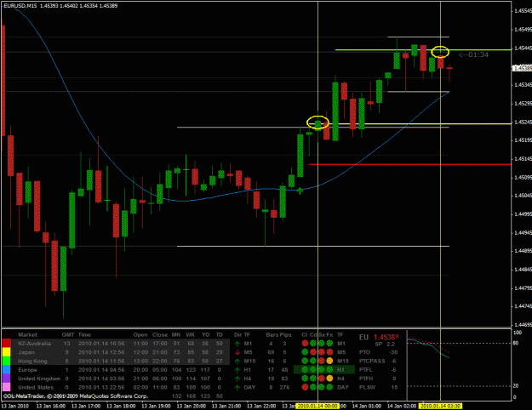Click the yellow Japan session color swatch

tap(7, 352)
